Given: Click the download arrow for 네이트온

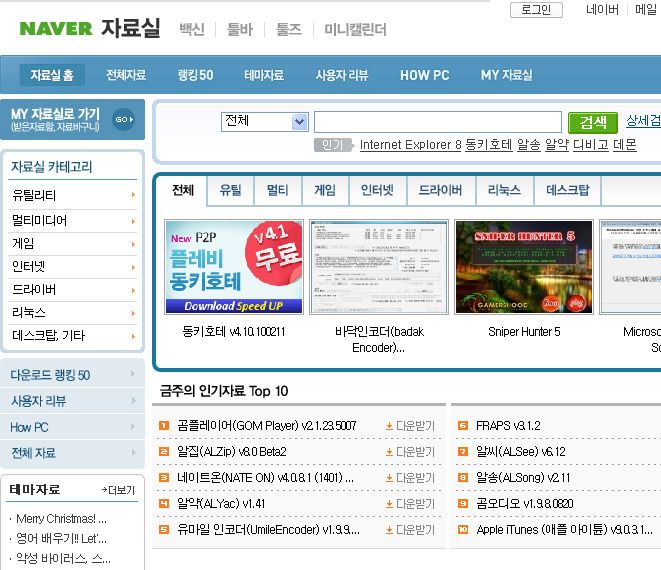Looking at the screenshot, I should 389,478.
